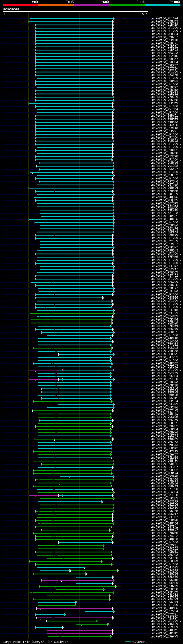The height and width of the screenshot is (644, 183).
Task: Click hit label UniRef100_B5XGC3
Action: pyautogui.click(x=164, y=53)
